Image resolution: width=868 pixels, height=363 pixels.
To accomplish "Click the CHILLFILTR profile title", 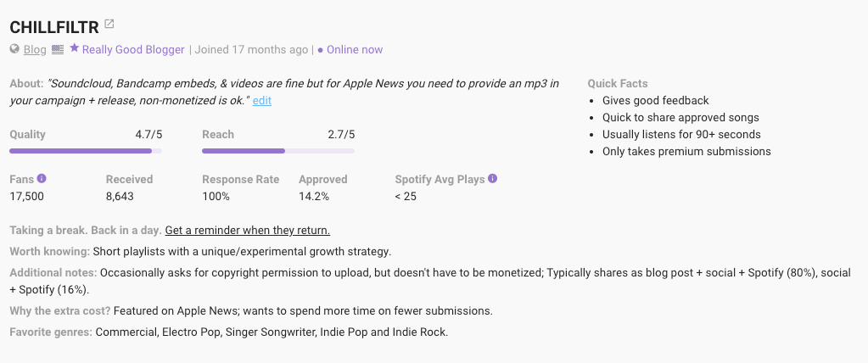I will click(53, 26).
